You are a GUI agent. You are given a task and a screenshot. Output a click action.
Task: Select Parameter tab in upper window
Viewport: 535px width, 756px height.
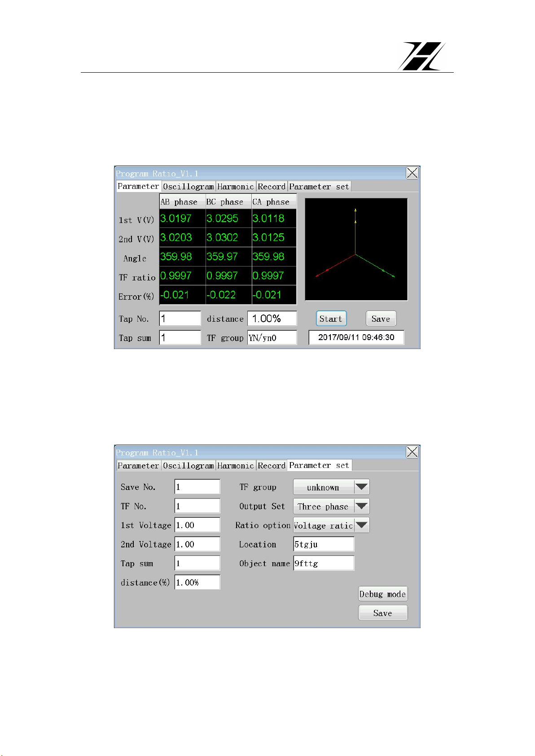tap(138, 186)
